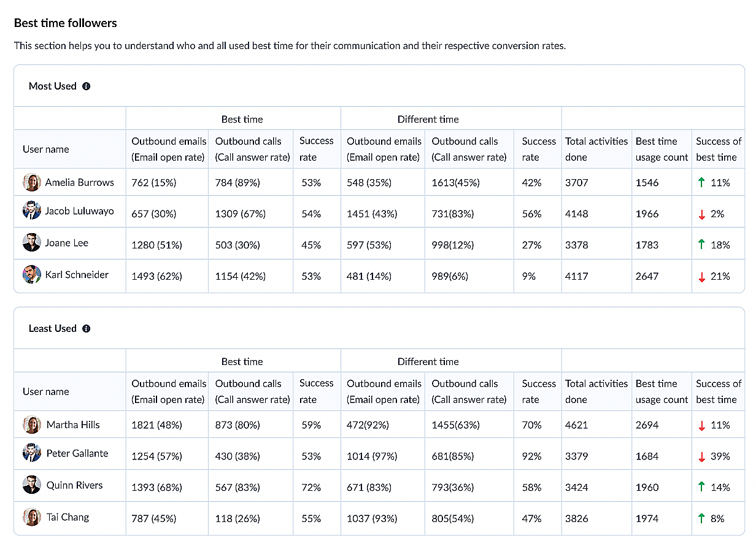
Task: Click the info icon beside Least Used
Action: [86, 329]
